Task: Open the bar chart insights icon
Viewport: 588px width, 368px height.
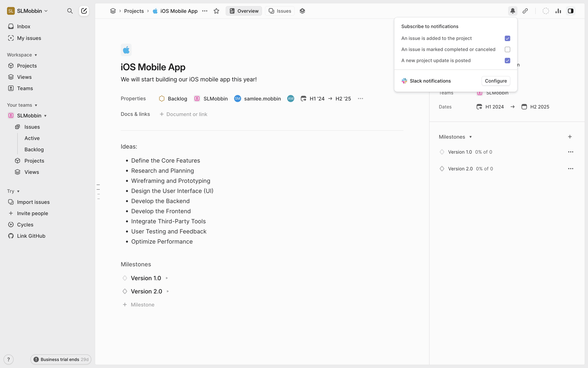Action: click(x=558, y=11)
